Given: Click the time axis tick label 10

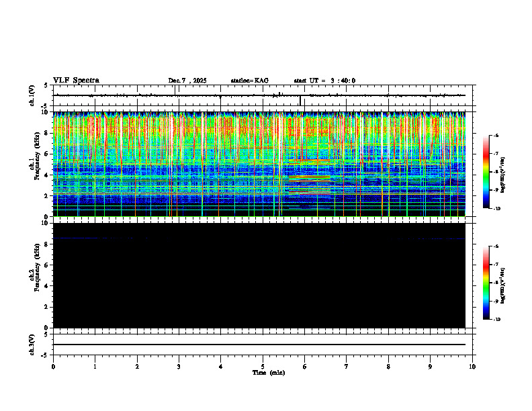Looking at the screenshot, I should tap(472, 367).
